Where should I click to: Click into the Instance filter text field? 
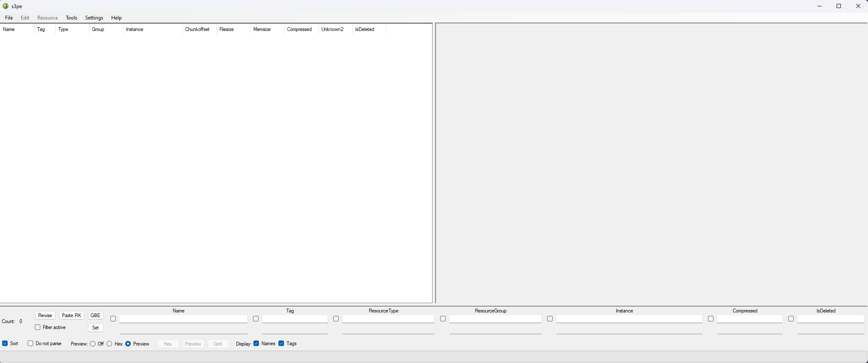click(629, 319)
